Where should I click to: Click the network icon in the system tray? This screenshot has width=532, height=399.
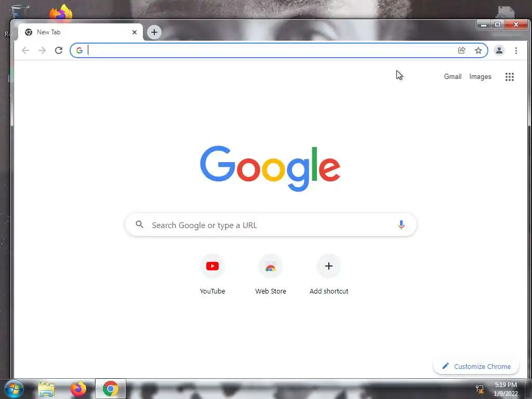[x=480, y=389]
